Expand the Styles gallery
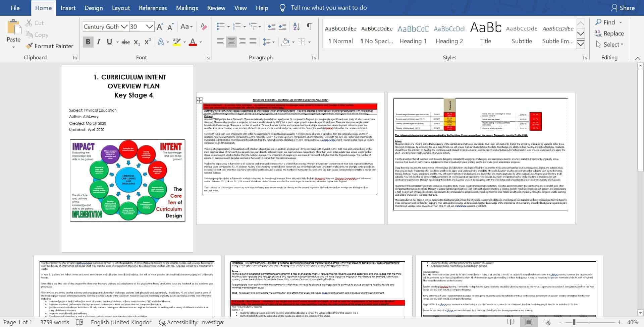The width and height of the screenshot is (644, 327). tap(581, 43)
